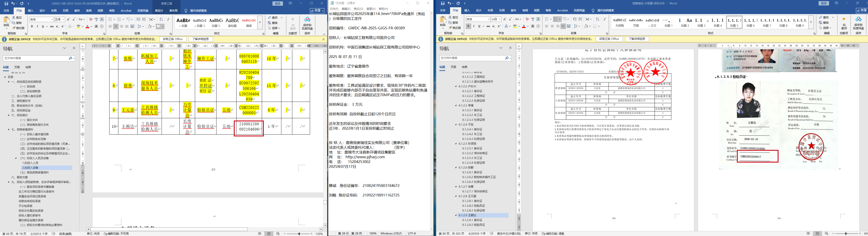This screenshot has height=236, width=868.
Task: Apply italic formatting in left Word ribbon
Action: tap(37, 26)
